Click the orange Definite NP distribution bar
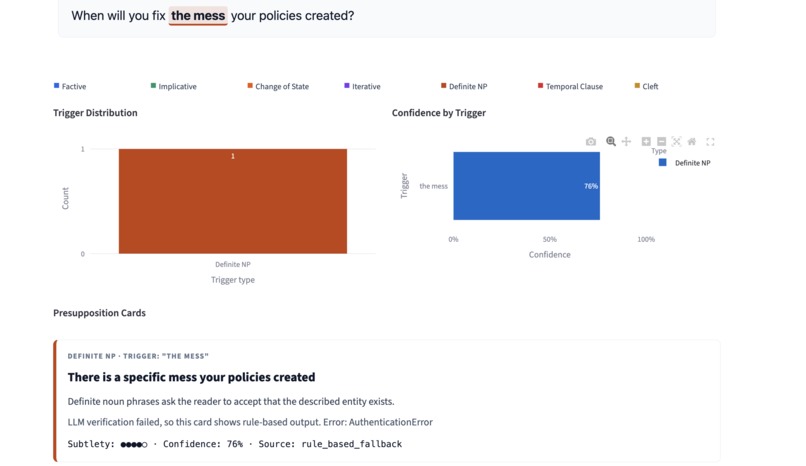The image size is (806, 466). click(233, 201)
